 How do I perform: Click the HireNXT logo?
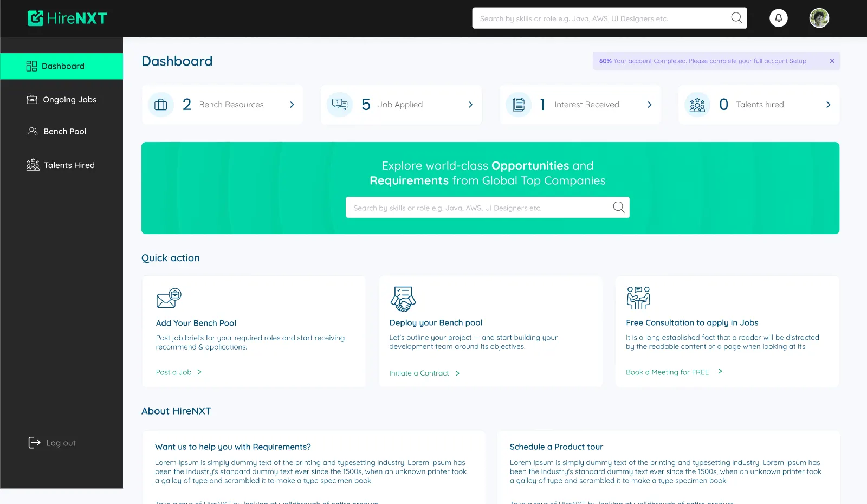click(67, 18)
